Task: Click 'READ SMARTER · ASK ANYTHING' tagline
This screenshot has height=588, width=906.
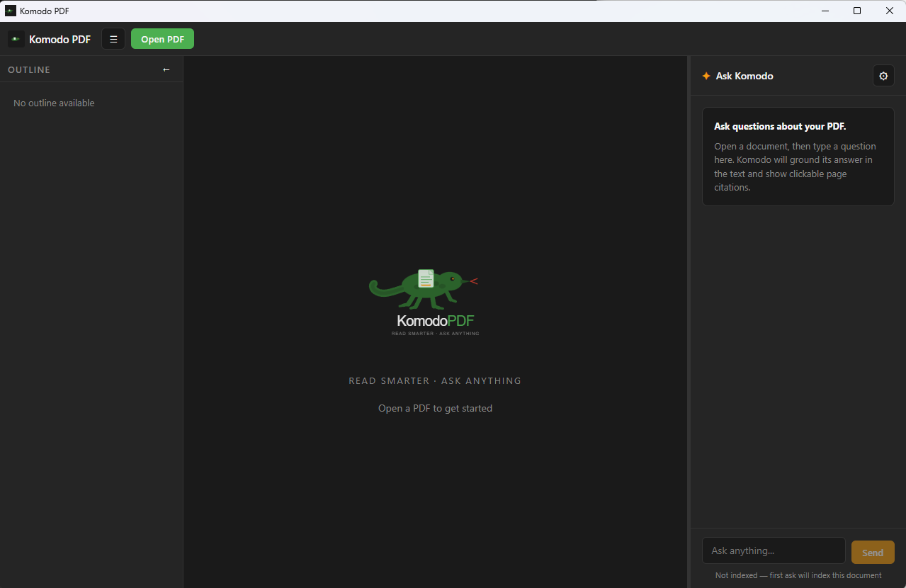Action: 435,380
